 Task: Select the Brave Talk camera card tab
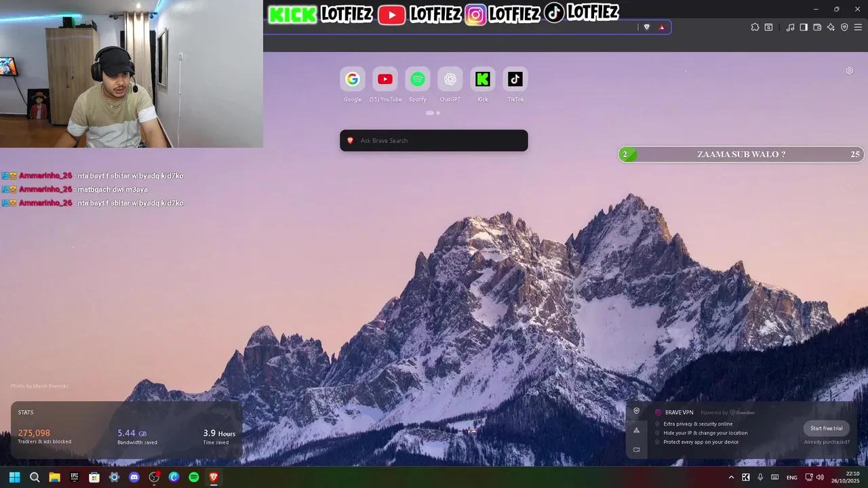pyautogui.click(x=636, y=449)
